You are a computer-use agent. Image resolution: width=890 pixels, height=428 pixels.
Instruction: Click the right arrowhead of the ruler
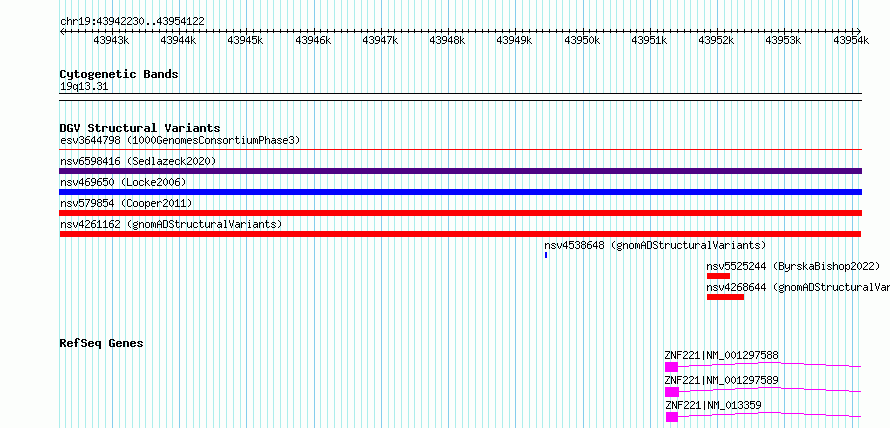859,31
